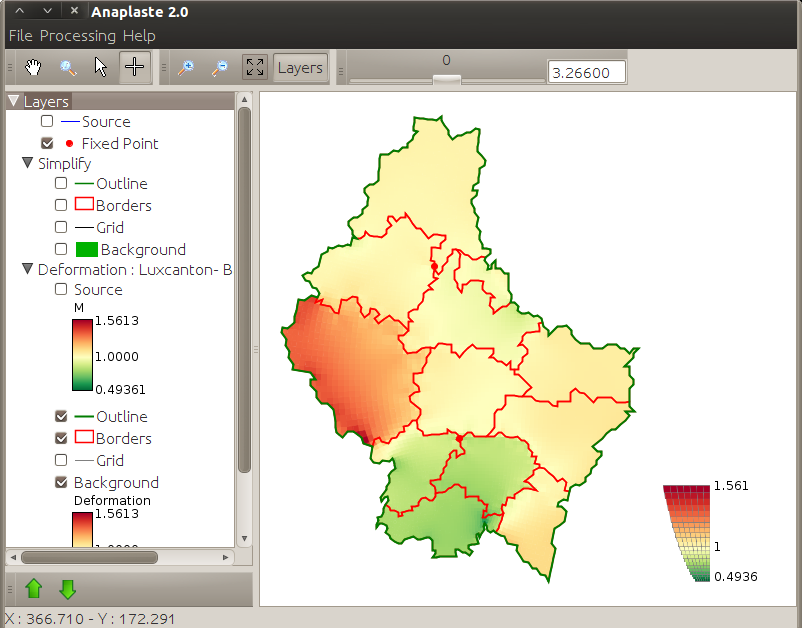The height and width of the screenshot is (628, 802).
Task: Activate the magnifier zoom tool
Action: coord(68,68)
